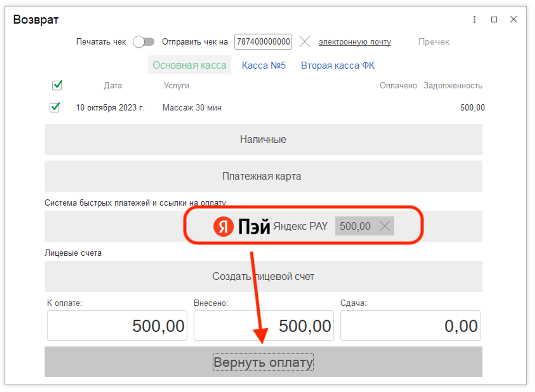Click the 500,00 Задолженность cell
Viewport: 535px width, 392px height.
[472, 108]
